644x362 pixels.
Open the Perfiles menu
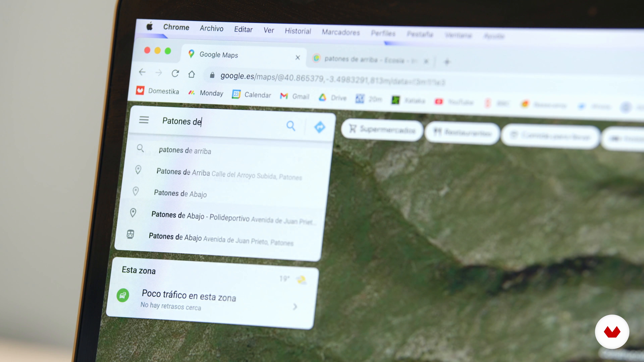click(x=383, y=33)
